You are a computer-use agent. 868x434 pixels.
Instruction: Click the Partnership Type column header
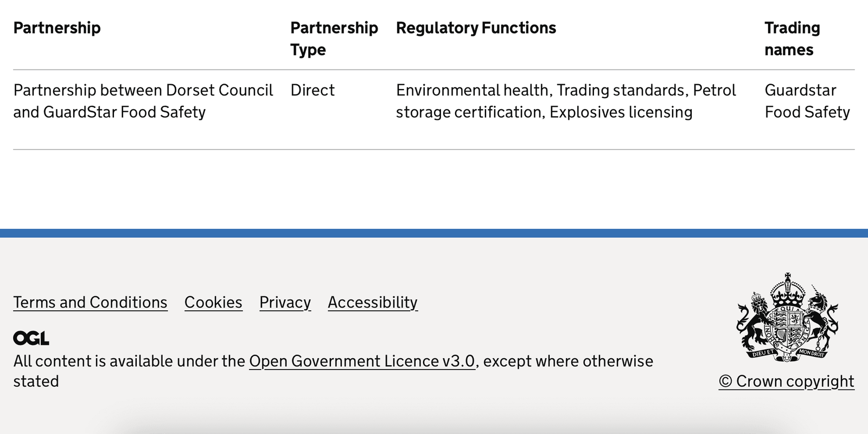pos(334,39)
